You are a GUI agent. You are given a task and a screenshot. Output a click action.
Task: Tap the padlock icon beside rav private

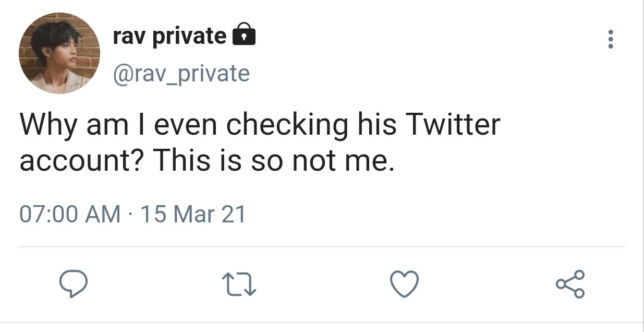pyautogui.click(x=243, y=35)
